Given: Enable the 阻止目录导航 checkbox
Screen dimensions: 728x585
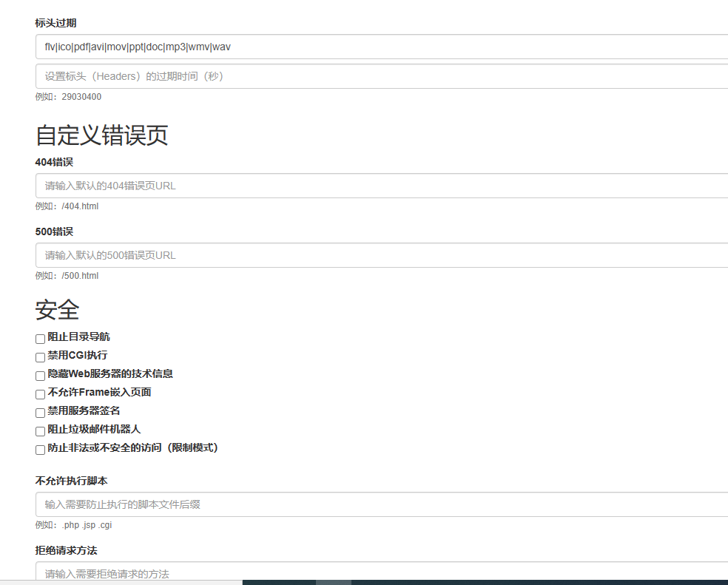Looking at the screenshot, I should [41, 339].
